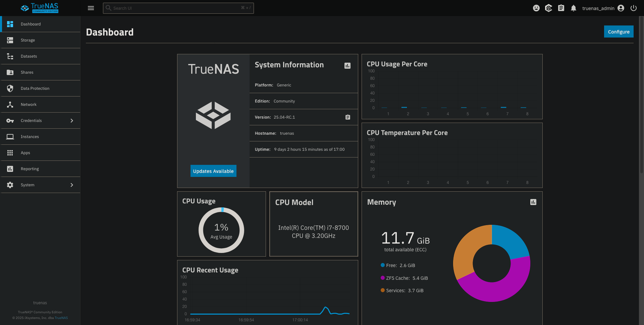
Task: Toggle the sidebar with the hamburger menu icon
Action: [x=91, y=8]
